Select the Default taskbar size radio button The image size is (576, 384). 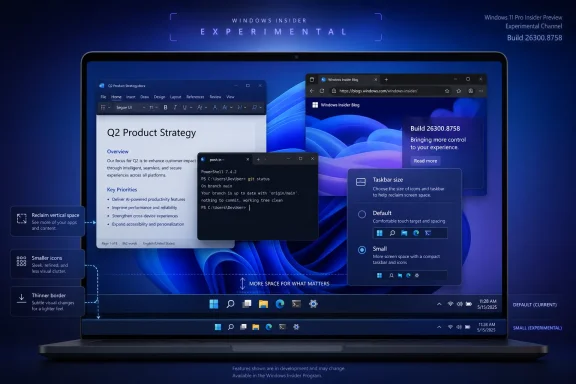(x=362, y=214)
